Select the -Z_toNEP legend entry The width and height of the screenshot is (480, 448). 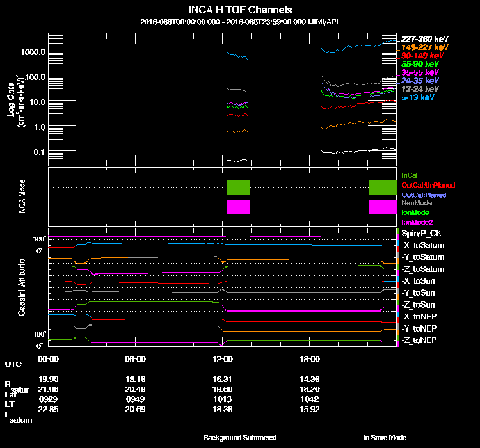(x=420, y=340)
